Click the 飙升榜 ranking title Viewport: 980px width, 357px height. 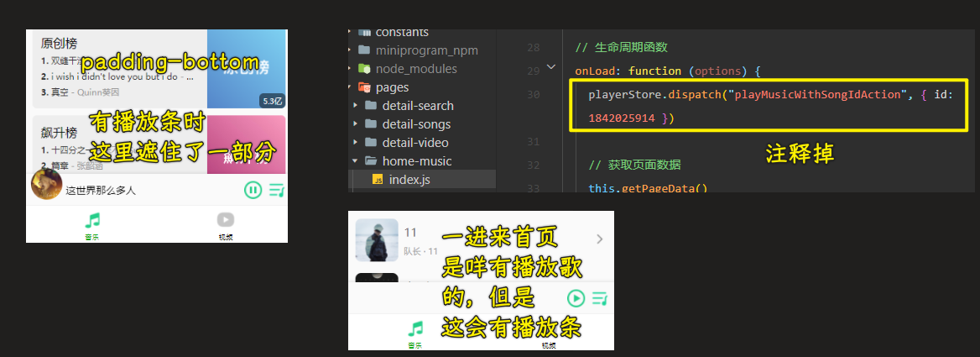pos(59,134)
